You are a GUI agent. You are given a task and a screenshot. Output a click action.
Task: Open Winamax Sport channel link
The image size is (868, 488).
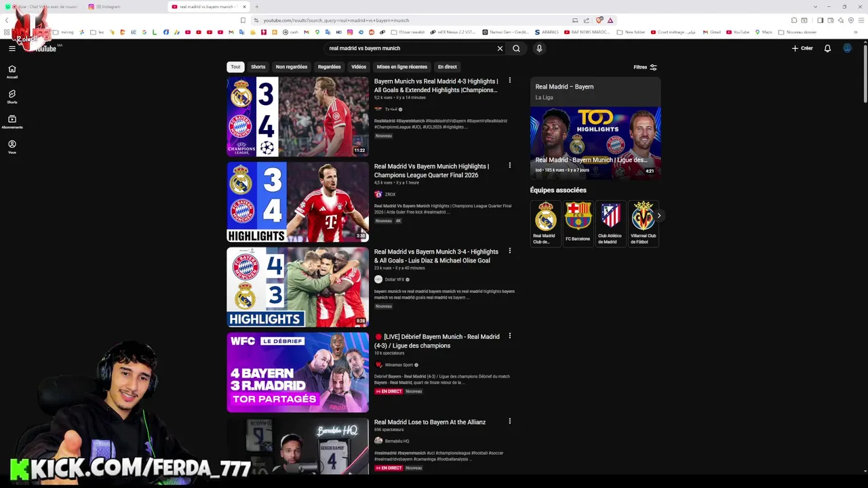click(399, 365)
